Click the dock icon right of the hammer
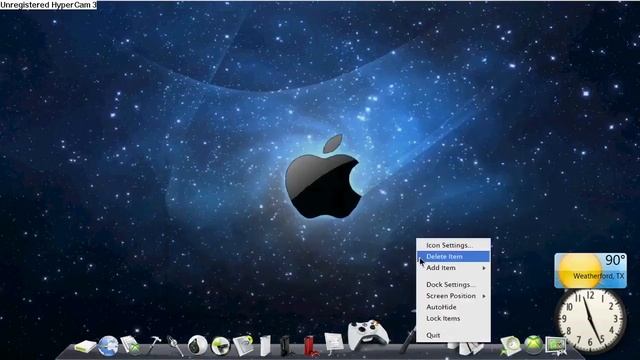Image resolution: width=640 pixels, height=360 pixels. pyautogui.click(x=176, y=346)
